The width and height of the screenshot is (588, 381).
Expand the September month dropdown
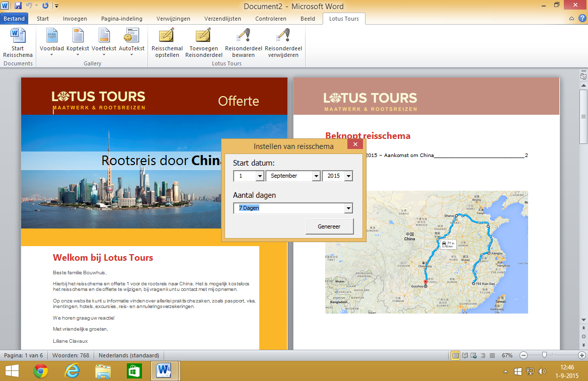317,176
